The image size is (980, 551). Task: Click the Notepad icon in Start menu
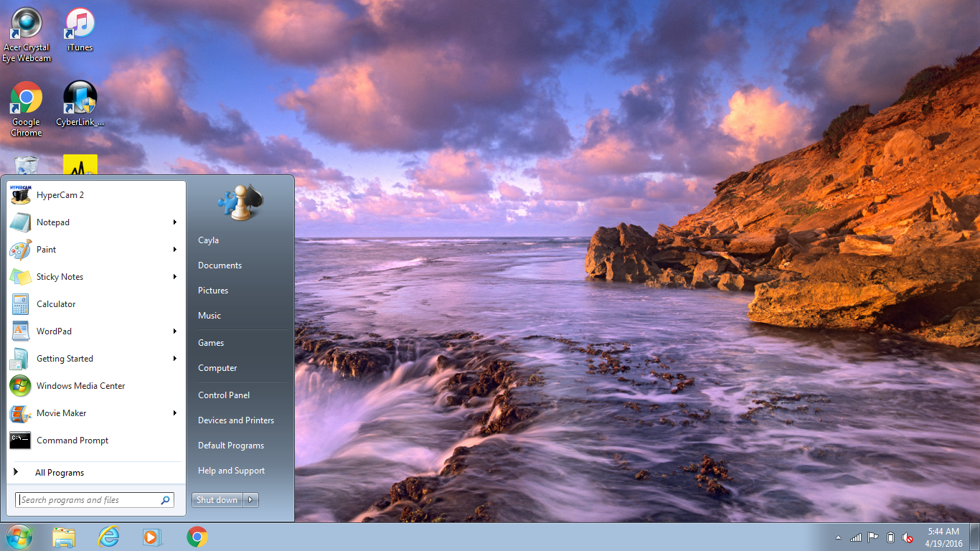coord(20,222)
